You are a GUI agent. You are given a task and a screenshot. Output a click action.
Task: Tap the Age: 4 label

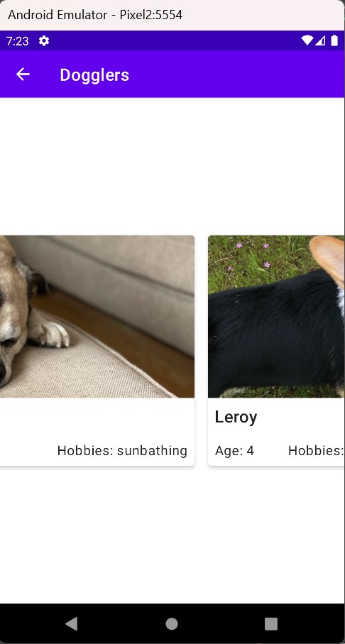[x=234, y=451]
